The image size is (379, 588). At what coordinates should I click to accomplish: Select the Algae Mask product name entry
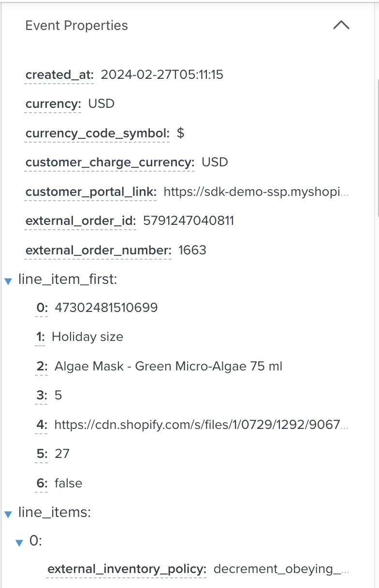[169, 367]
